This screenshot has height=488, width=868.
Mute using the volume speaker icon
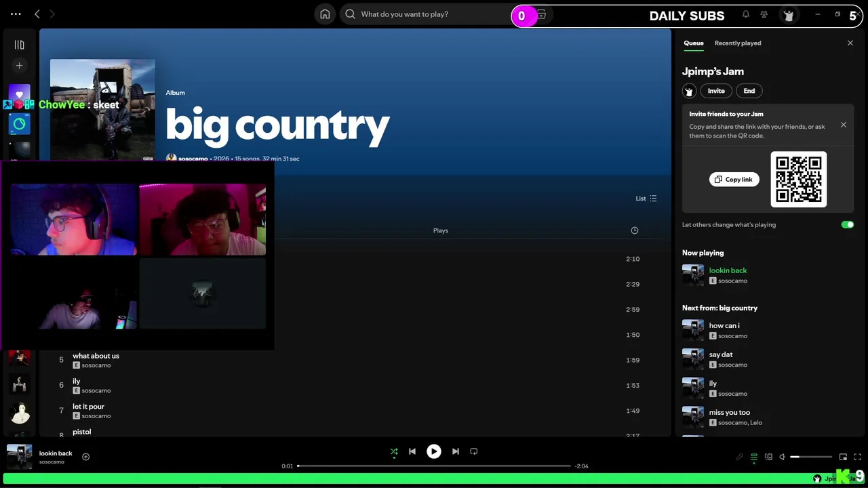point(782,457)
